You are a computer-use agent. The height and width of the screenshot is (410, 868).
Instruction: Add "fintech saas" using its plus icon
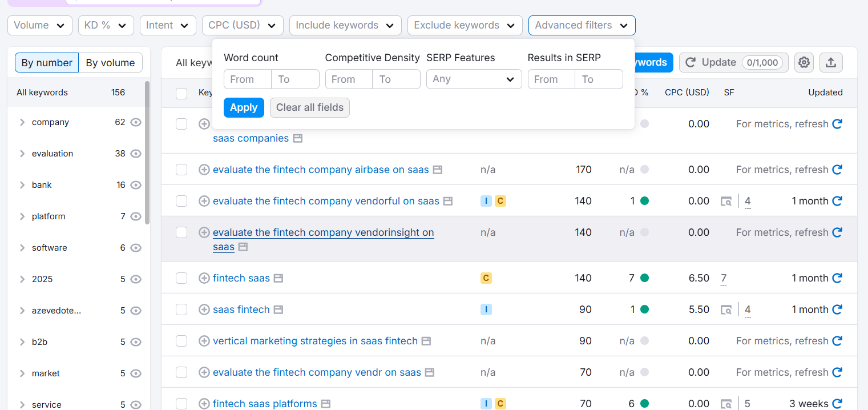coord(204,278)
